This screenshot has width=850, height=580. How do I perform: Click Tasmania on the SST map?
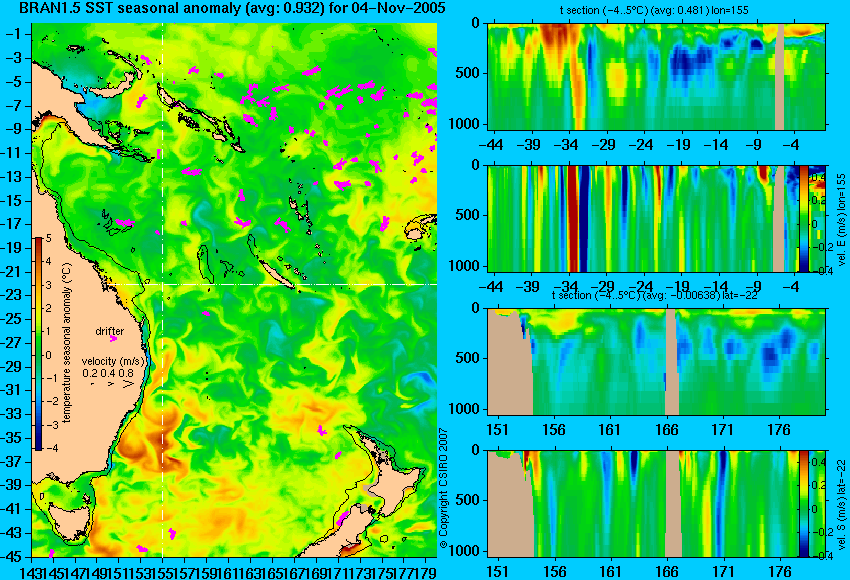pos(69,521)
